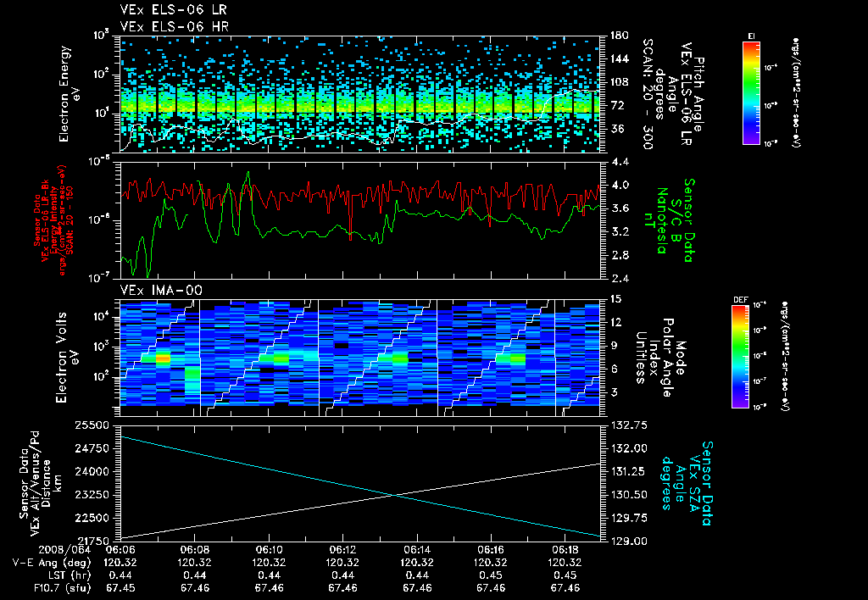Viewport: 868px width, 600px height.
Task: Click the 06:16 time tick label
Action: click(x=491, y=550)
